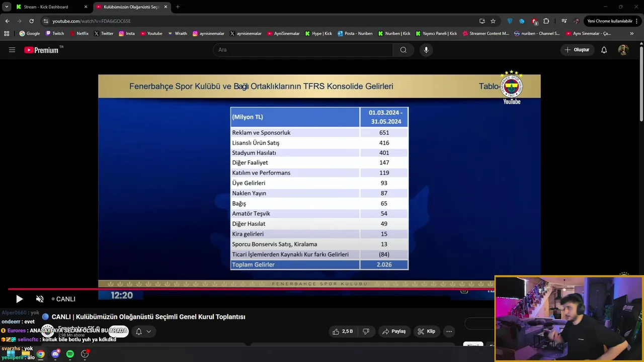This screenshot has height=362, width=644.
Task: Open Twitter bookmark
Action: [104, 34]
